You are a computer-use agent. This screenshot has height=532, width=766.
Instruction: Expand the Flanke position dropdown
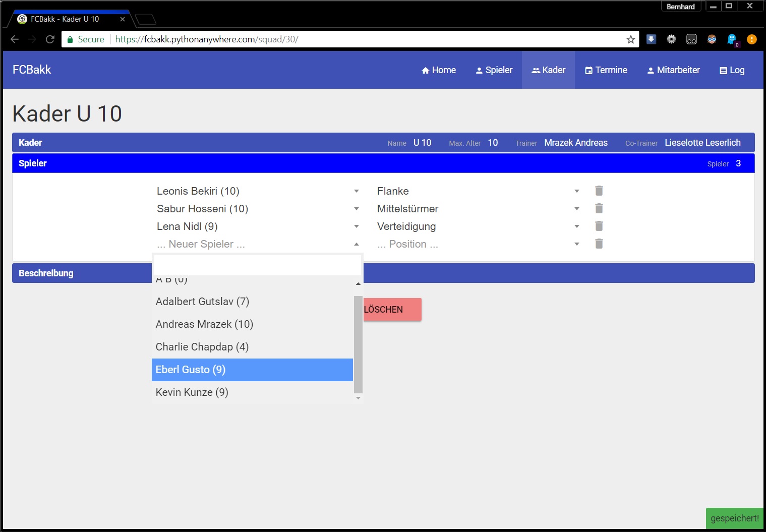[478, 191]
